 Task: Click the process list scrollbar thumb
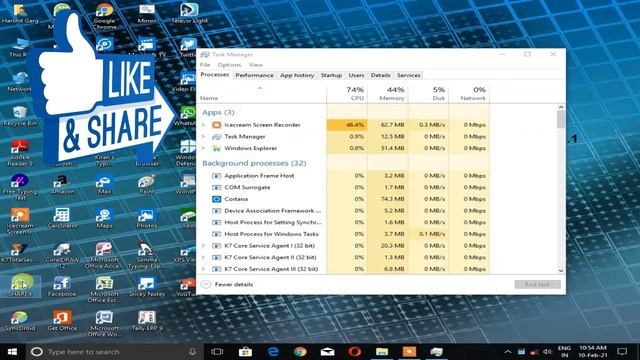click(561, 120)
